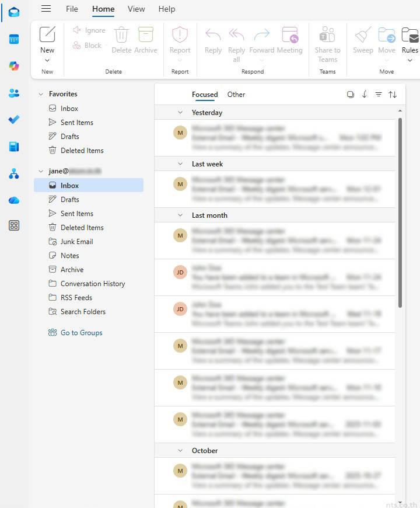This screenshot has height=508, width=420.
Task: Click the Reply all icon
Action: (x=236, y=34)
